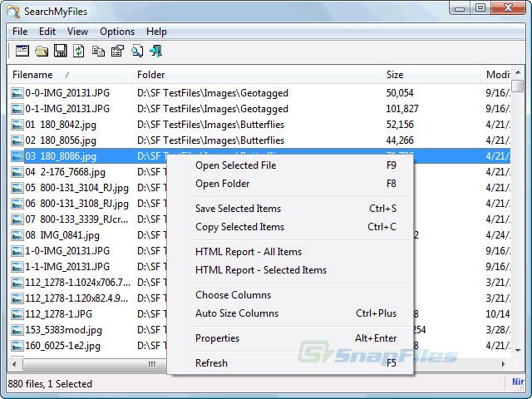The image size is (532, 399).
Task: Click size value 101,827
Action: tap(402, 109)
